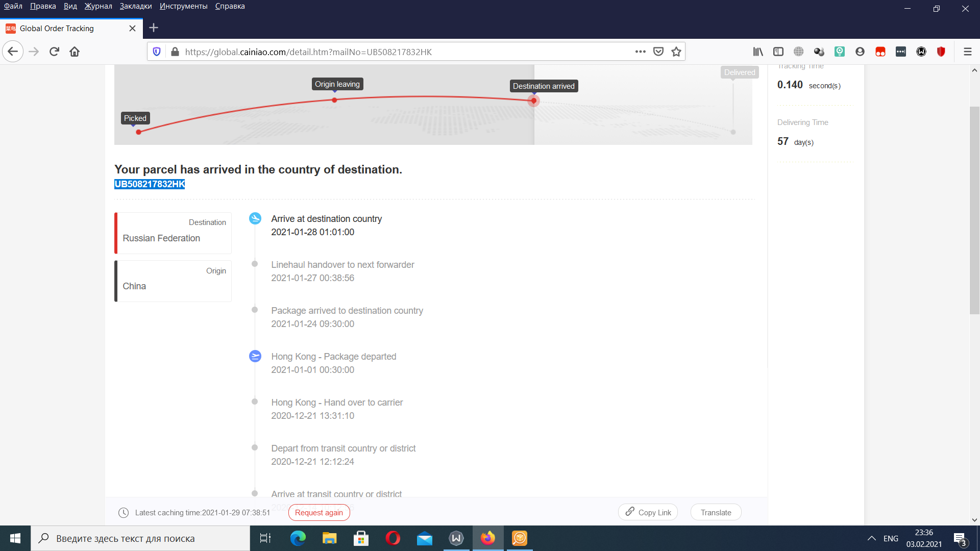Switch to Firefox on the taskbar
980x551 pixels.
pyautogui.click(x=488, y=538)
